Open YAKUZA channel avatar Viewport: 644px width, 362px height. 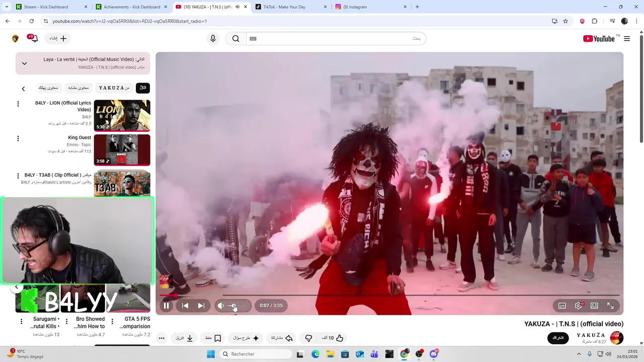click(x=617, y=338)
